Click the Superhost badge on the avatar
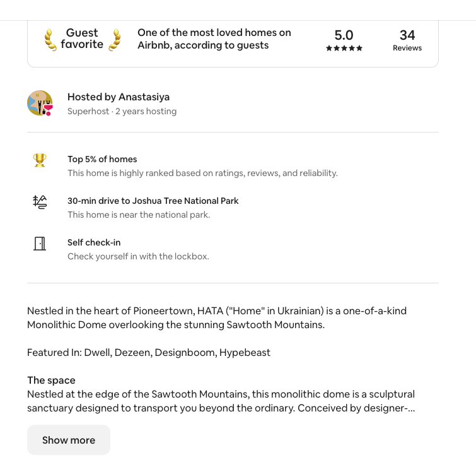 48,110
